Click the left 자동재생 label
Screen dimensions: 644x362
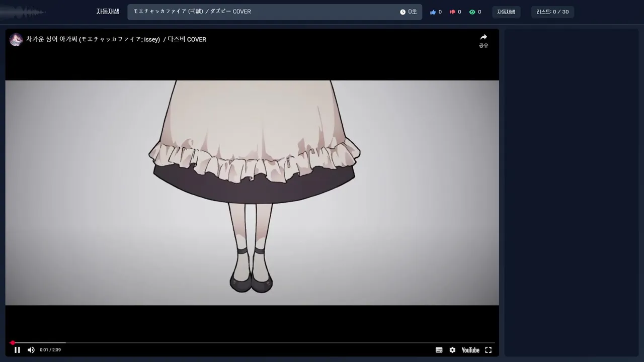pos(108,12)
